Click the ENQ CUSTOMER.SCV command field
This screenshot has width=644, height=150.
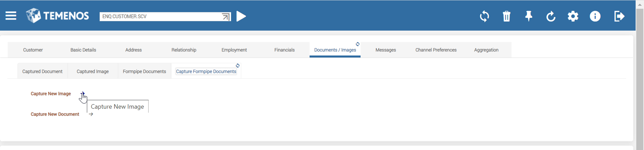(x=160, y=16)
